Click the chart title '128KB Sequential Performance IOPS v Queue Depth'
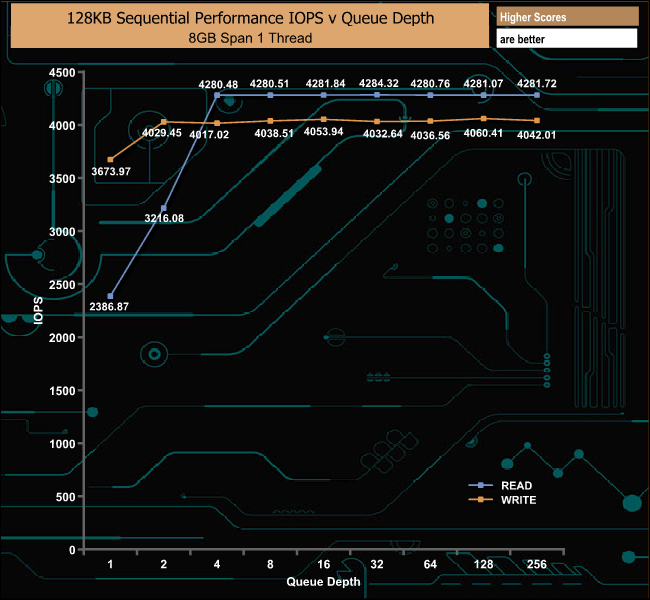The height and width of the screenshot is (600, 650). (250, 18)
